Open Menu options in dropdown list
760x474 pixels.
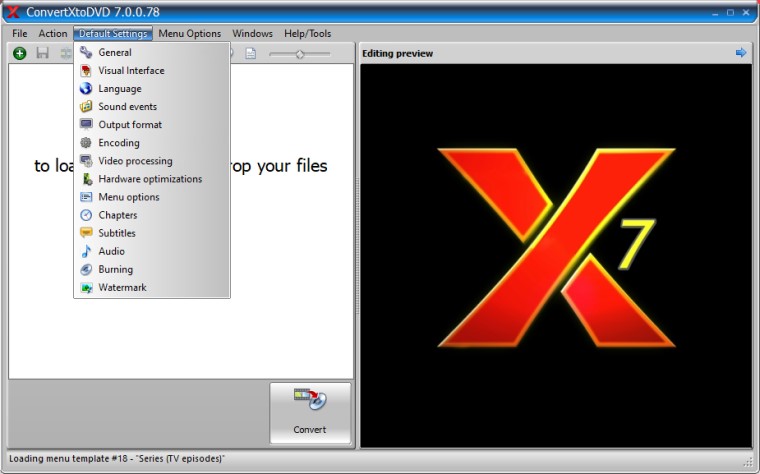coord(152,197)
